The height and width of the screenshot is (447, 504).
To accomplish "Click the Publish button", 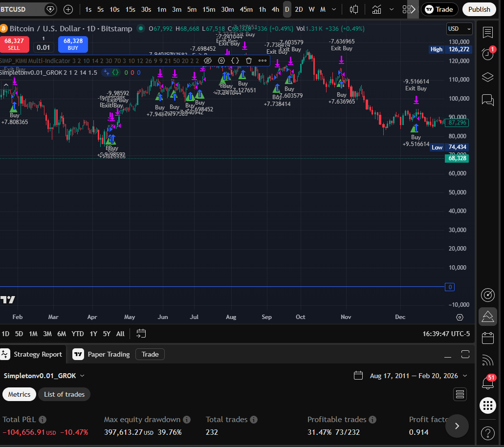I will coord(479,9).
